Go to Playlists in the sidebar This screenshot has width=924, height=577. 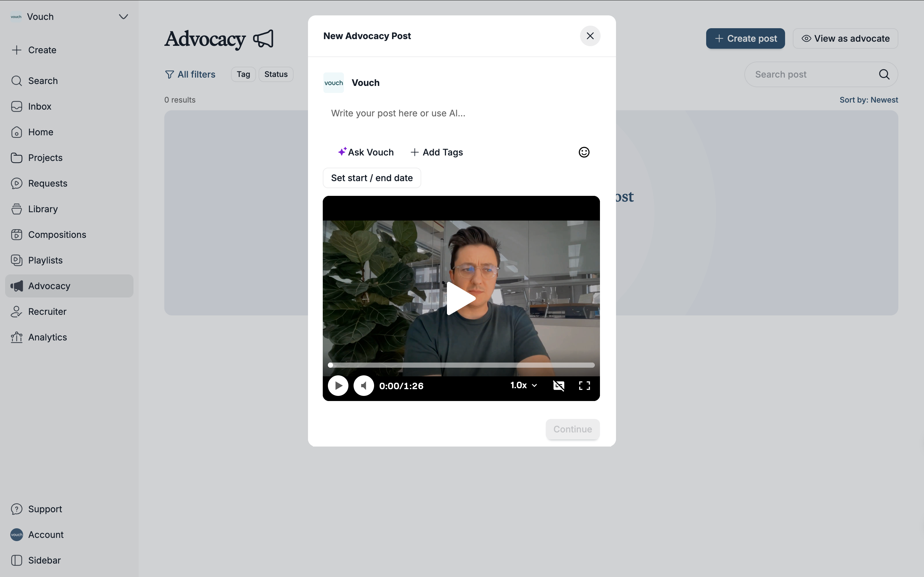click(x=45, y=260)
